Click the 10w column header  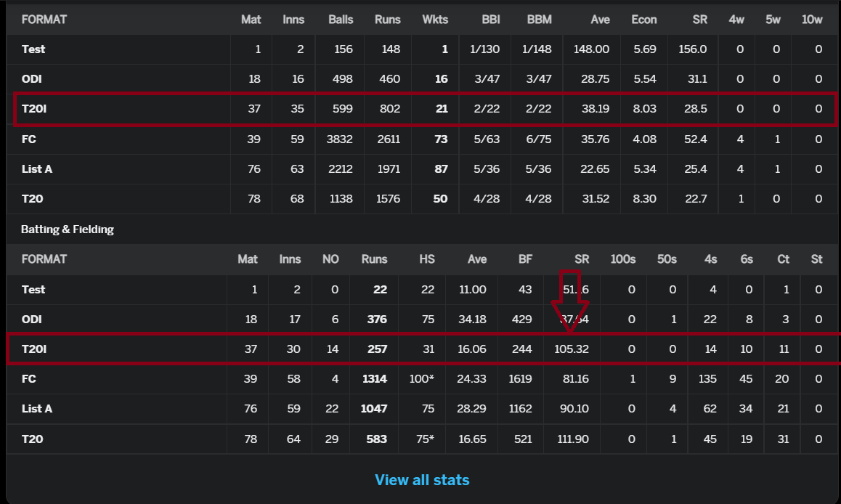(x=811, y=20)
